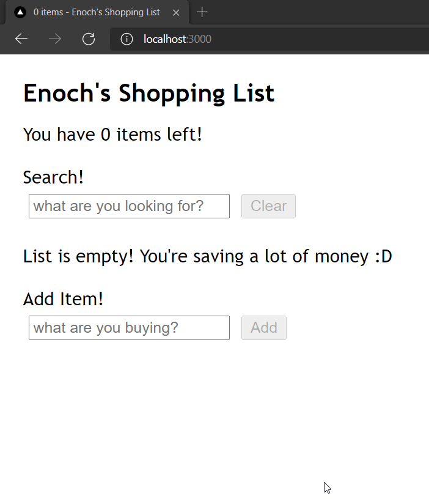This screenshot has height=504, width=429.
Task: Click the empty tab strip beside the plus button
Action: 321,12
